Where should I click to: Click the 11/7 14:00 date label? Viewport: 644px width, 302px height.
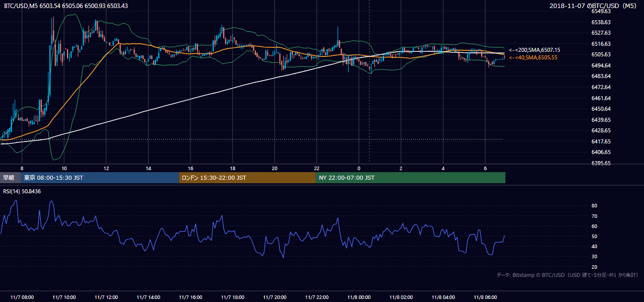(148, 297)
